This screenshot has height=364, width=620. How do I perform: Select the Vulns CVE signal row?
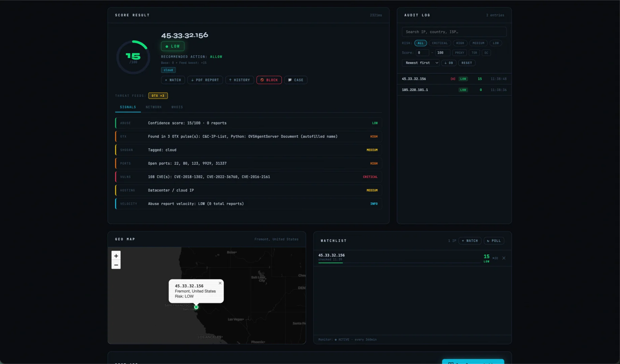(248, 177)
